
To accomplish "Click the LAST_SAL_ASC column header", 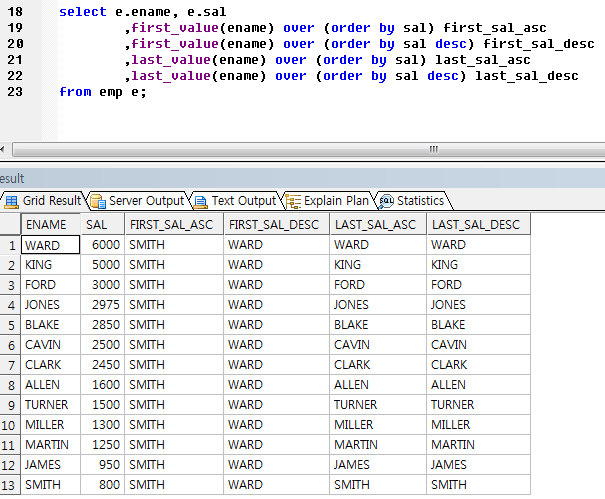I will (x=377, y=225).
